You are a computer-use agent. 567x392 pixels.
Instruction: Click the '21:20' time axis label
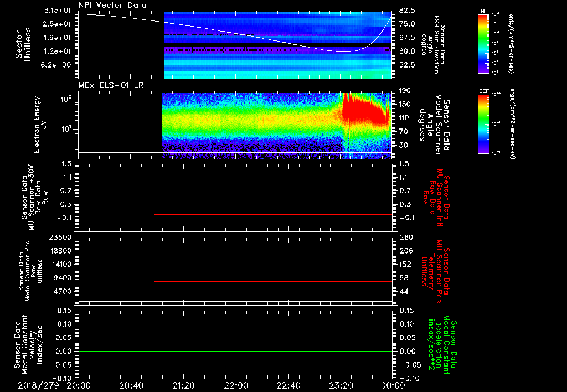[183, 385]
